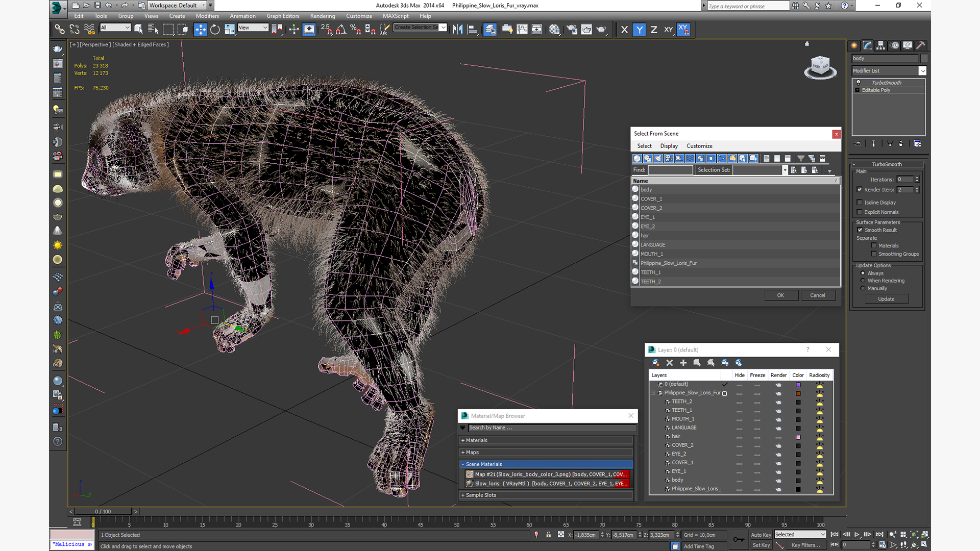Toggle the Angle Snap icon
Viewport: 980px width, 551px height.
pyautogui.click(x=341, y=30)
